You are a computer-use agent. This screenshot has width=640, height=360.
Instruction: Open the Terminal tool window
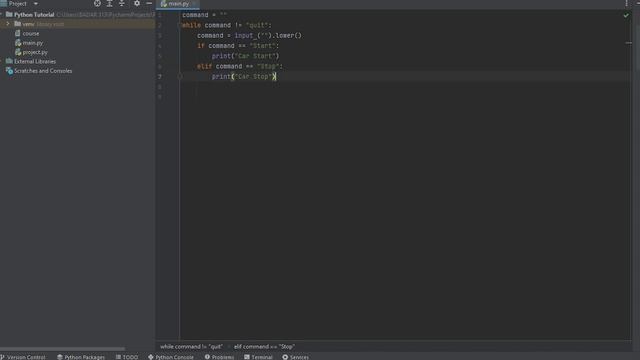tap(258, 357)
